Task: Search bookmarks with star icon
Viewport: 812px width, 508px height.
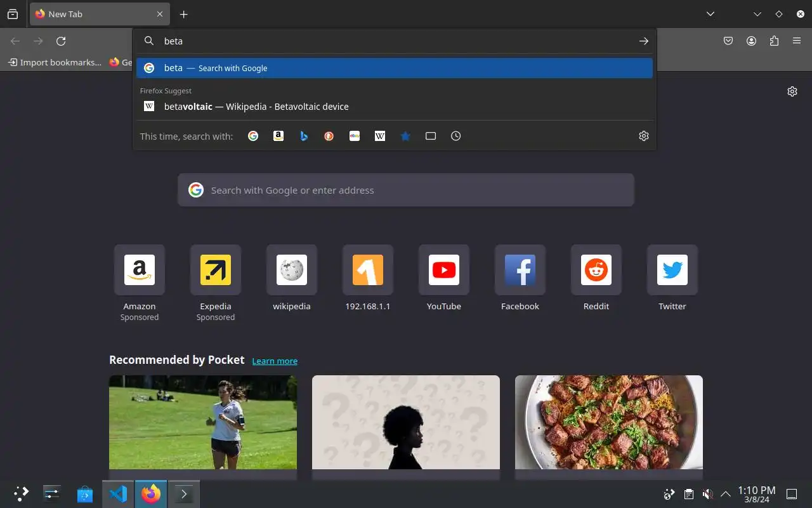Action: pyautogui.click(x=405, y=136)
